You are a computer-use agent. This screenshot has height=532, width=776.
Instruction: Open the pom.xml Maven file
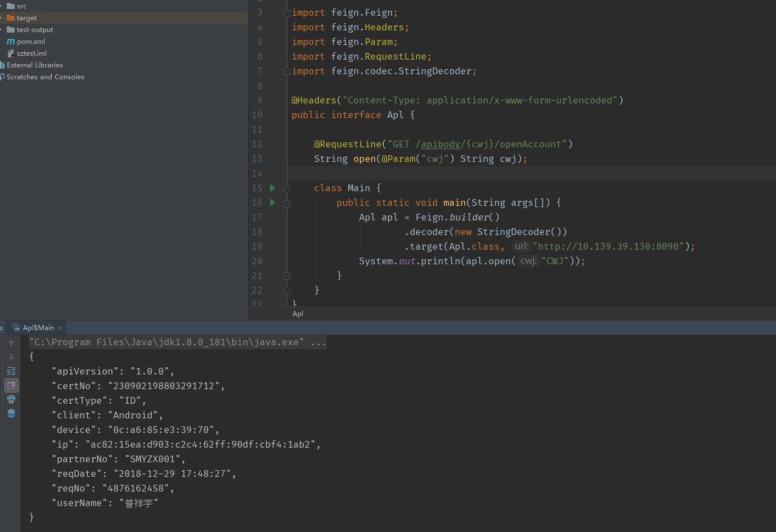(30, 42)
